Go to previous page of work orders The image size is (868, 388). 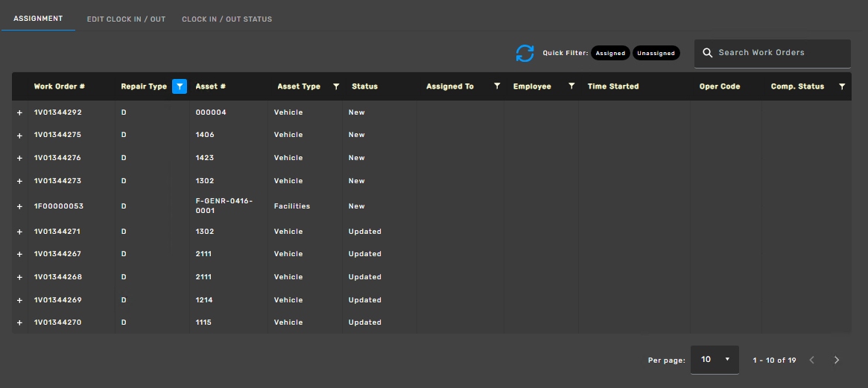pos(812,360)
